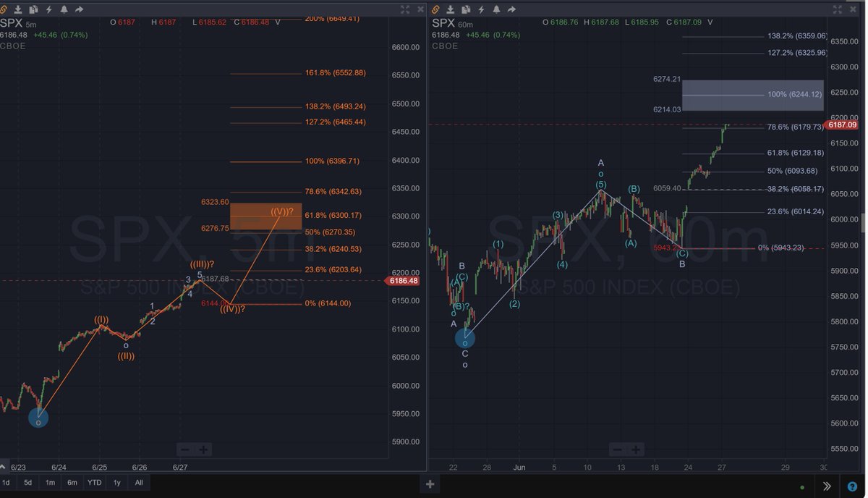Click the blue circle marker at right chart C low
Image resolution: width=868 pixels, height=498 pixels.
465,338
